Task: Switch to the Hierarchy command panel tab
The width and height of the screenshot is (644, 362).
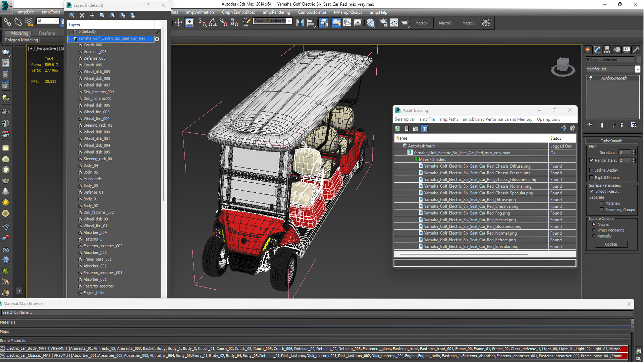Action: tap(607, 50)
